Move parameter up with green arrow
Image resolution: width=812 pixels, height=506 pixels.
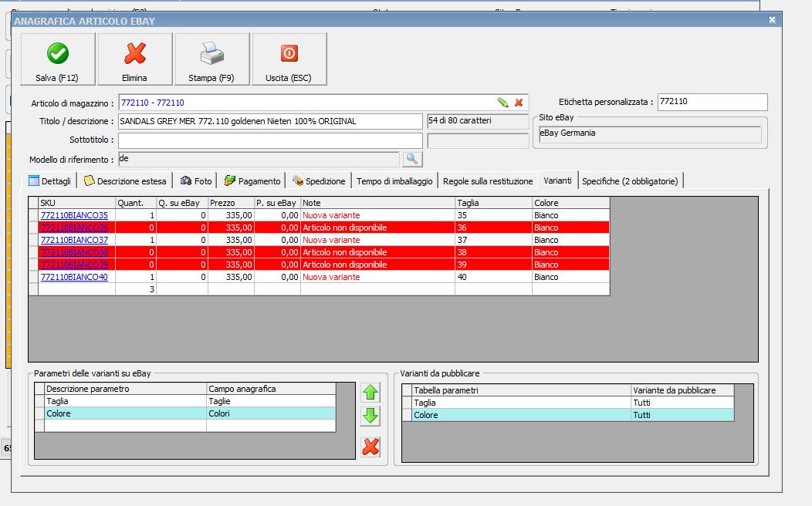click(370, 393)
